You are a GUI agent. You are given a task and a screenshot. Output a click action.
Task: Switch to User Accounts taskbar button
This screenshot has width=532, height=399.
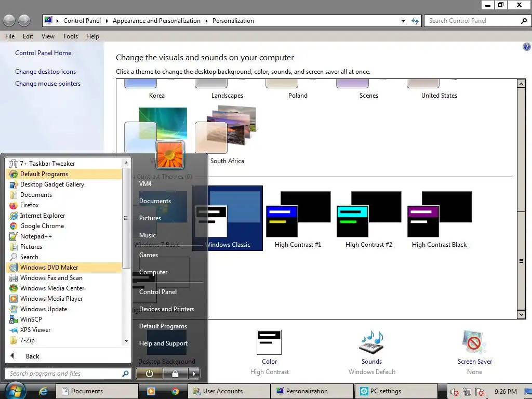[229, 391]
